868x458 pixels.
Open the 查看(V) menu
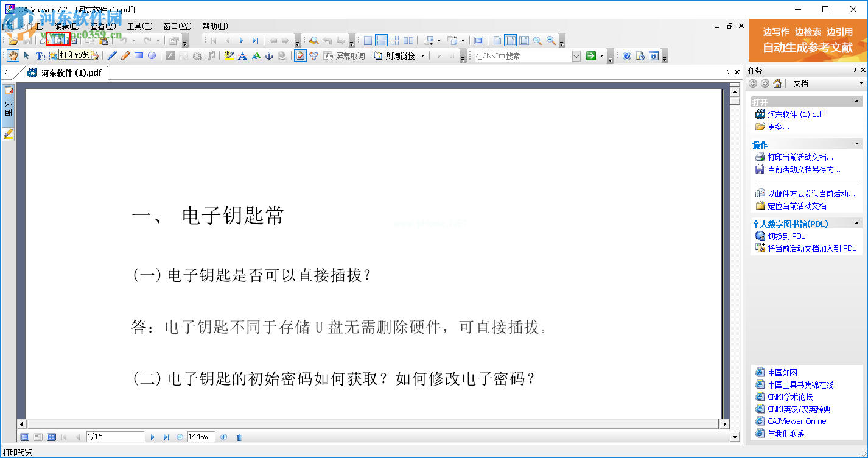coord(103,26)
